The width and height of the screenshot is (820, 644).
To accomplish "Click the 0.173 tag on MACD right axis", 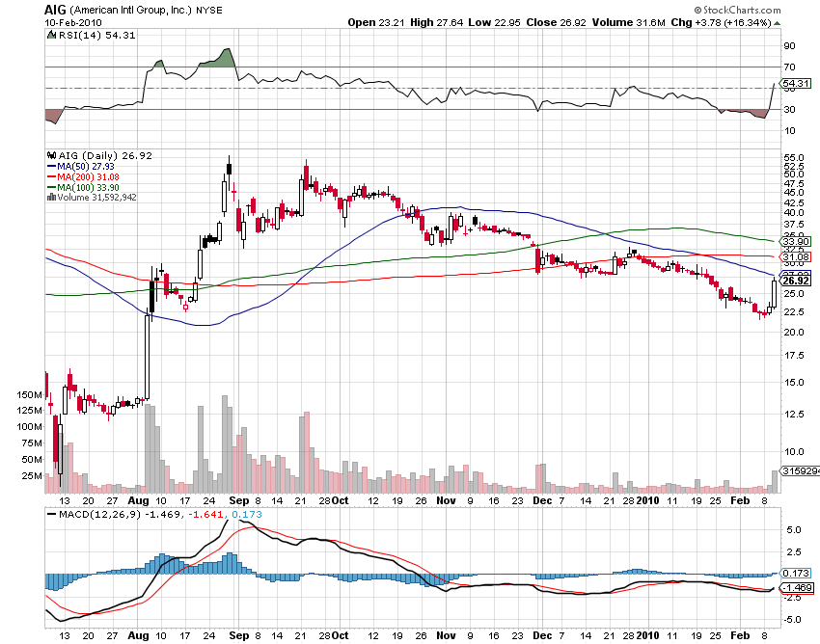I will point(796,574).
